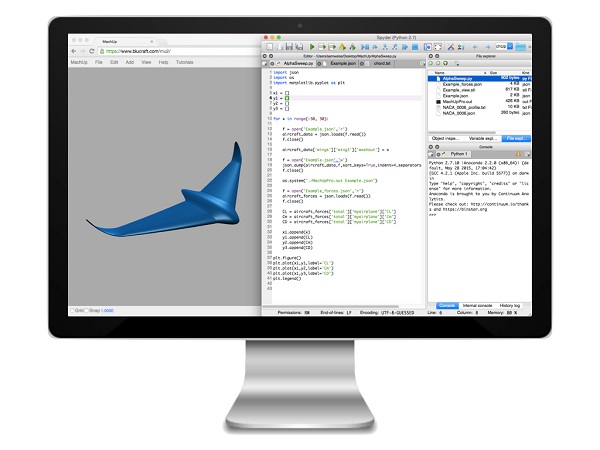Click the Spyder toolbar back arrow

(475, 47)
